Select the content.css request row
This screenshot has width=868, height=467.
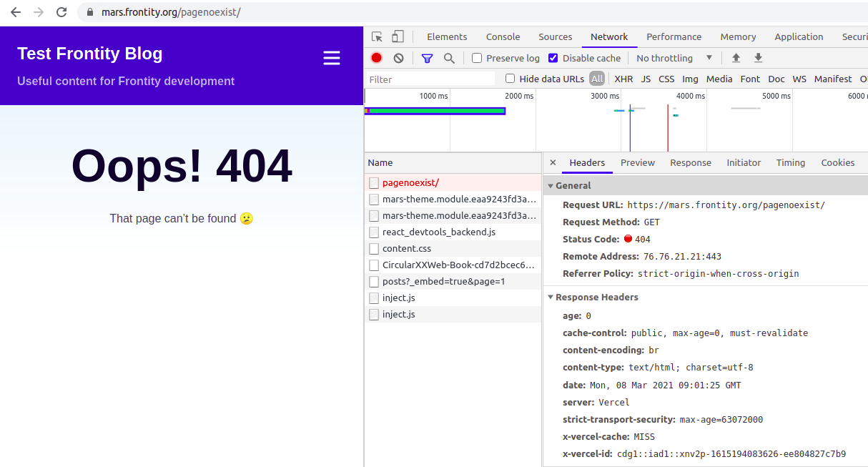point(407,249)
